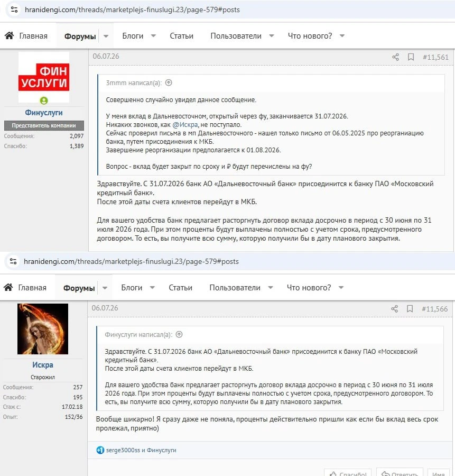This screenshot has width=455, height=476.
Task: Click serge3000ss in likes list
Action: point(123,450)
